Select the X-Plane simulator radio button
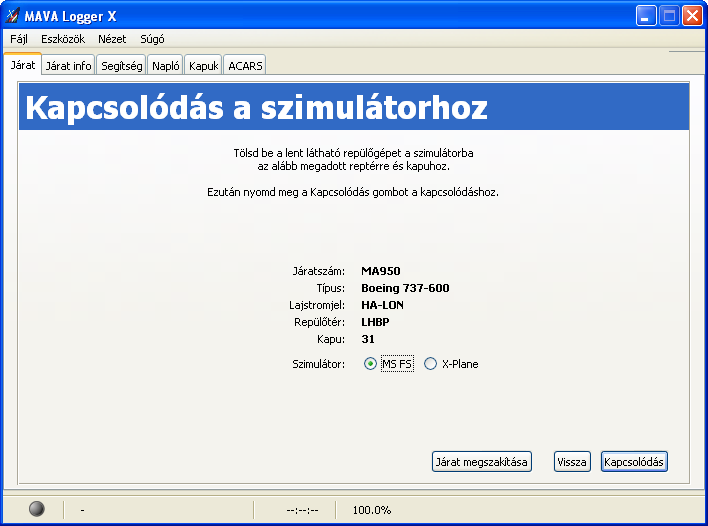 click(x=430, y=364)
